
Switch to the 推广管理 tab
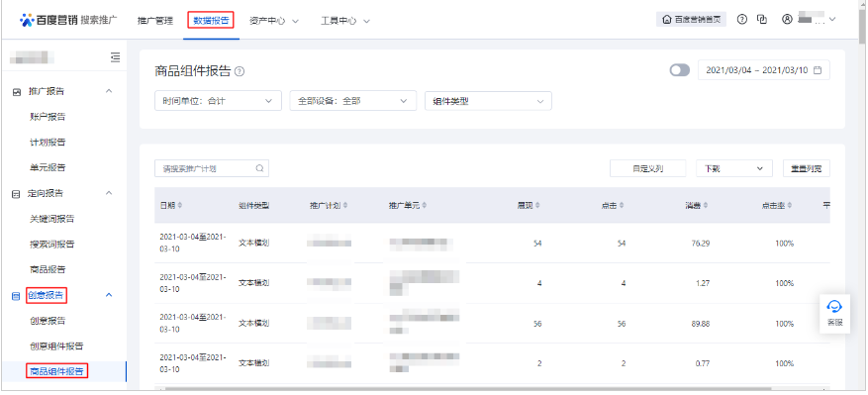tap(155, 21)
